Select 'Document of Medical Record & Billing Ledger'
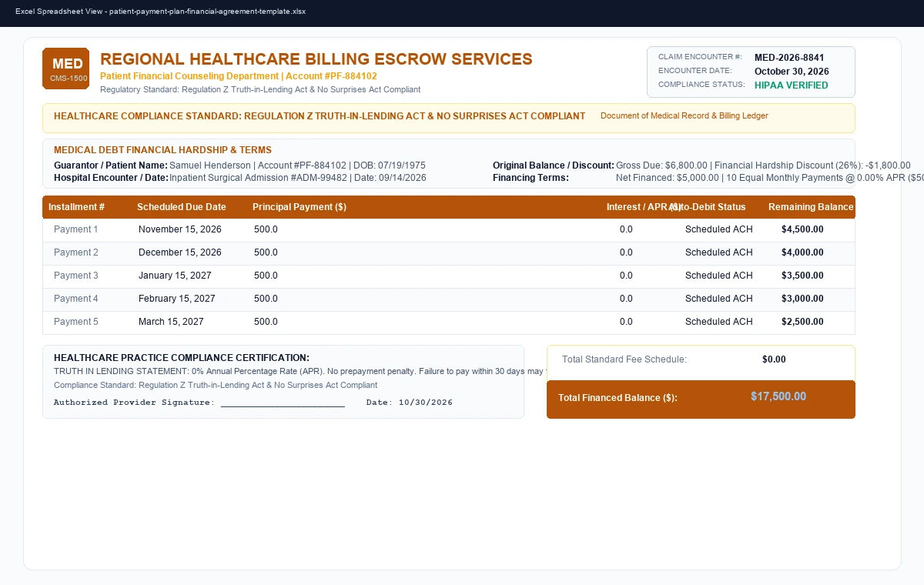Viewport: 924px width, 585px height. 685,116
